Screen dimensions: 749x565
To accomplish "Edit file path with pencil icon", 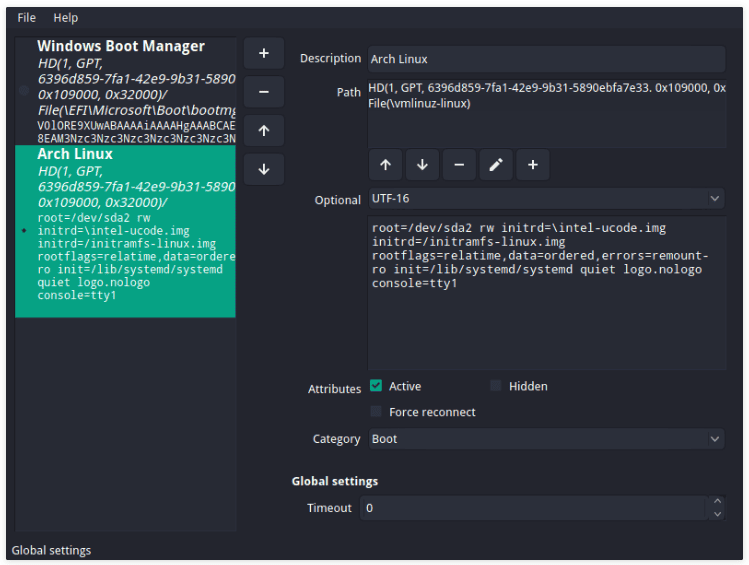I will click(496, 165).
